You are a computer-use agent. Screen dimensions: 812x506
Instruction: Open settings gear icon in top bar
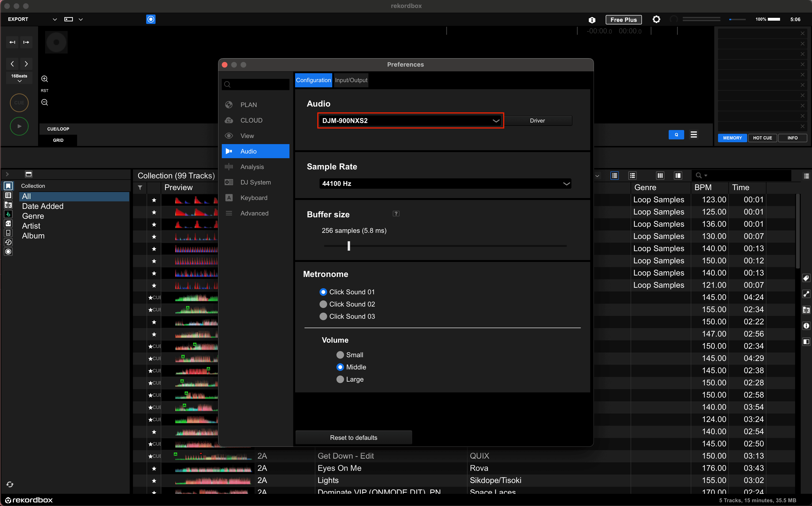(x=656, y=19)
